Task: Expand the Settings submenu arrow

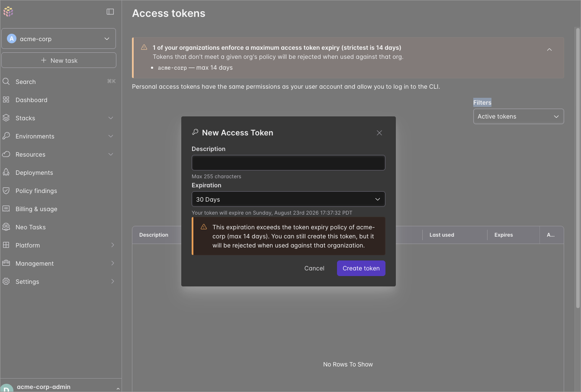Action: pyautogui.click(x=112, y=281)
